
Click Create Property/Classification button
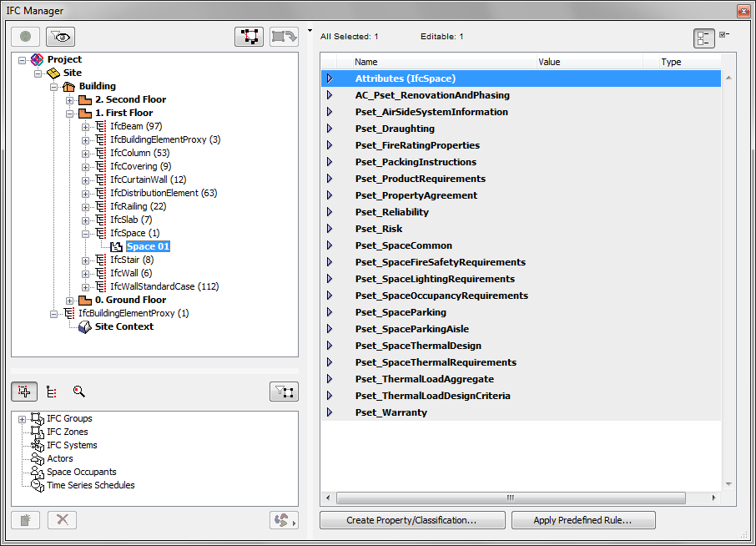click(412, 520)
